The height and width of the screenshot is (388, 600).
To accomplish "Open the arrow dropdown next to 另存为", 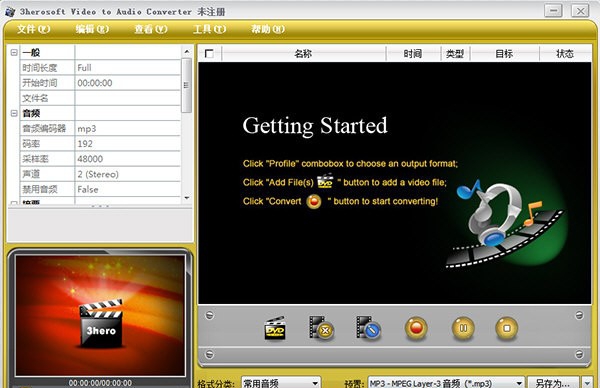I will [587, 383].
